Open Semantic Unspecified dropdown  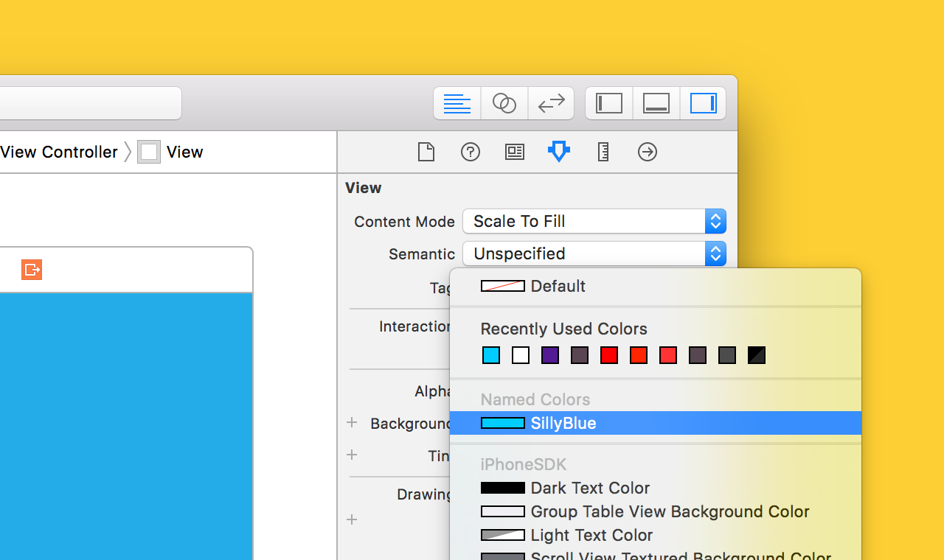(594, 253)
